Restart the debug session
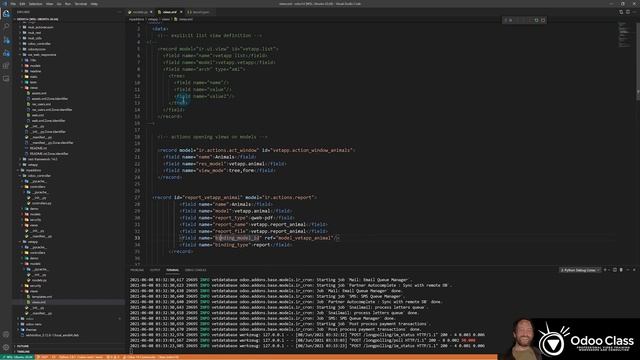 tap(536, 20)
